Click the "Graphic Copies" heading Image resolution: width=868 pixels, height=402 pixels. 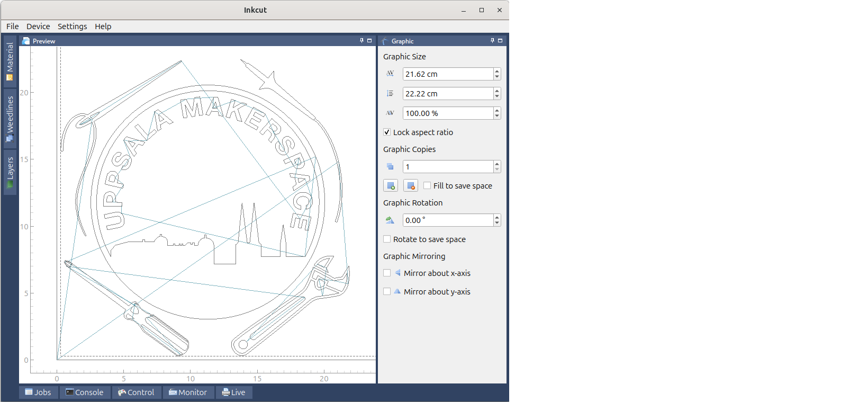point(410,149)
